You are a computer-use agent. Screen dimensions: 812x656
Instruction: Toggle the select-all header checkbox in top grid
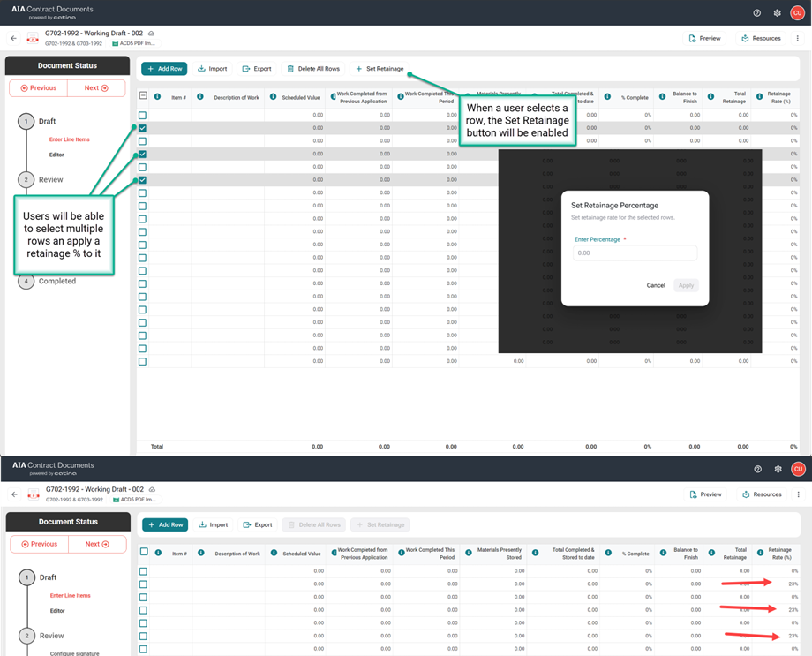click(143, 96)
